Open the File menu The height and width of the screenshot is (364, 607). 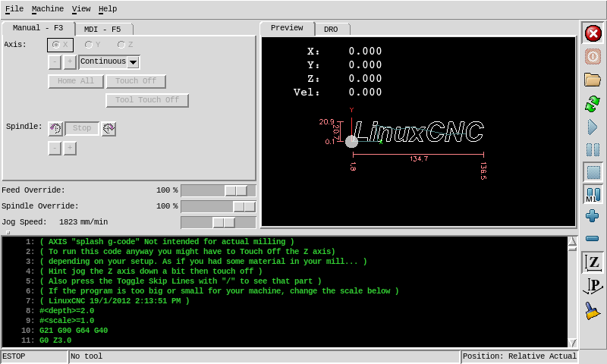pos(14,8)
